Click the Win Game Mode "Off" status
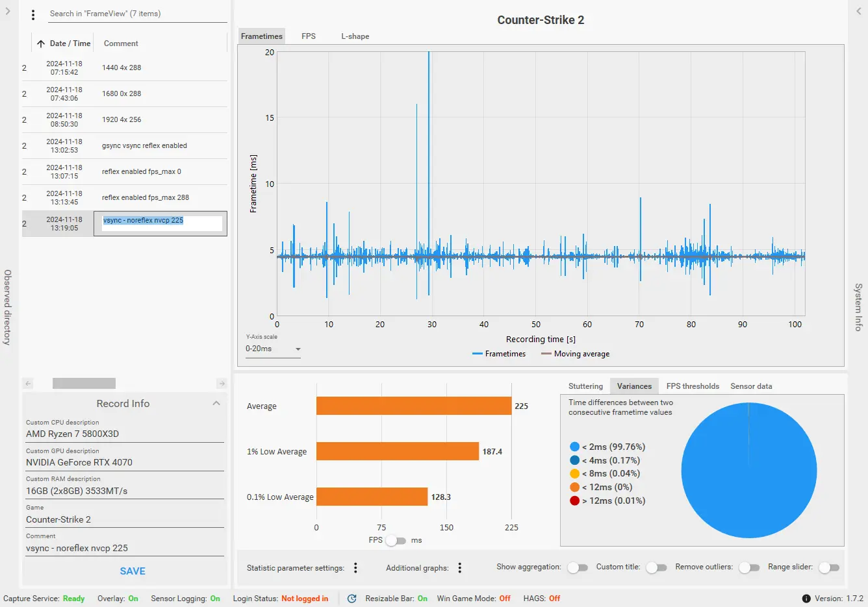 pos(505,599)
